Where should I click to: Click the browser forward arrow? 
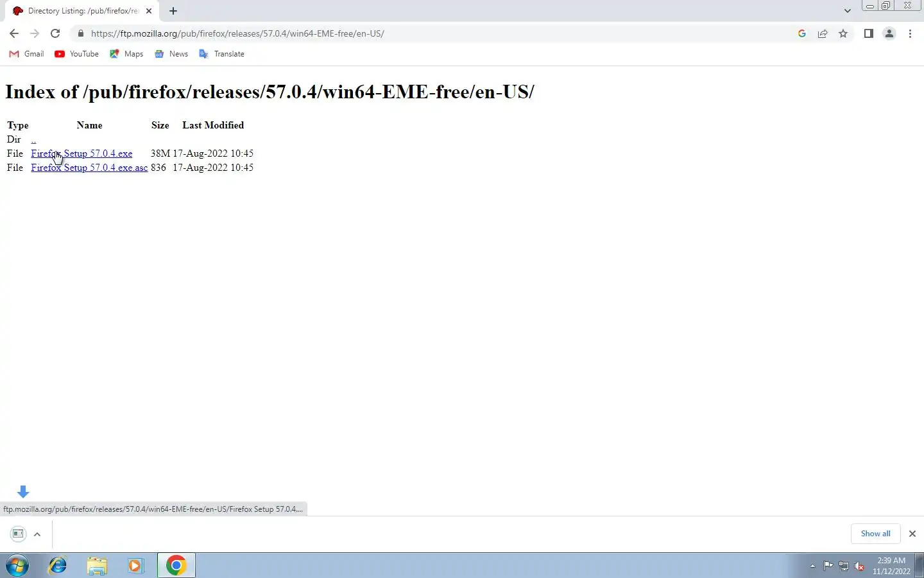click(35, 33)
